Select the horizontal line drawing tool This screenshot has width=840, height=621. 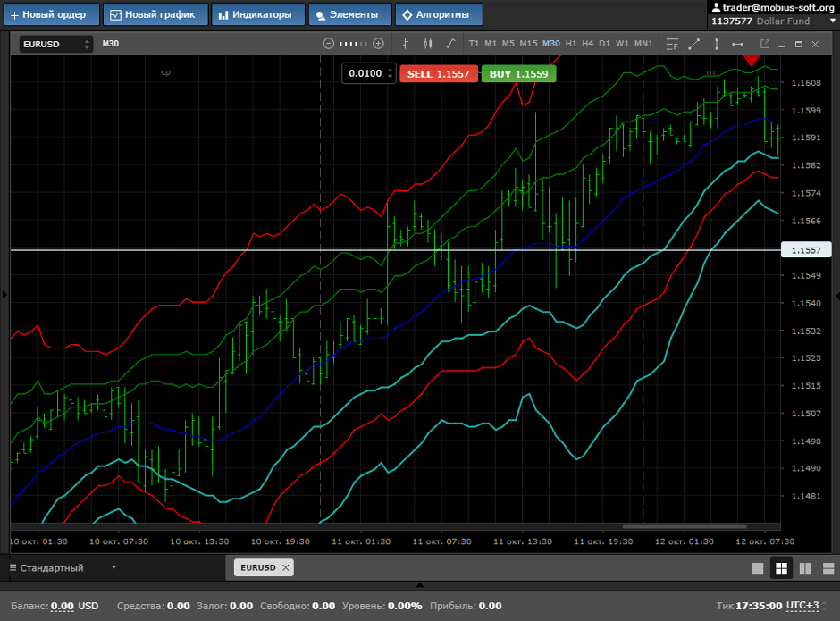point(737,44)
